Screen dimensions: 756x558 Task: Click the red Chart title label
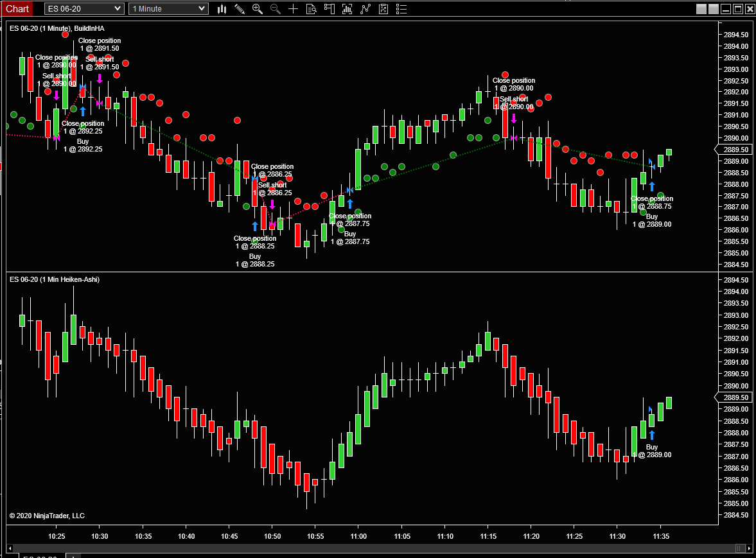click(x=17, y=9)
